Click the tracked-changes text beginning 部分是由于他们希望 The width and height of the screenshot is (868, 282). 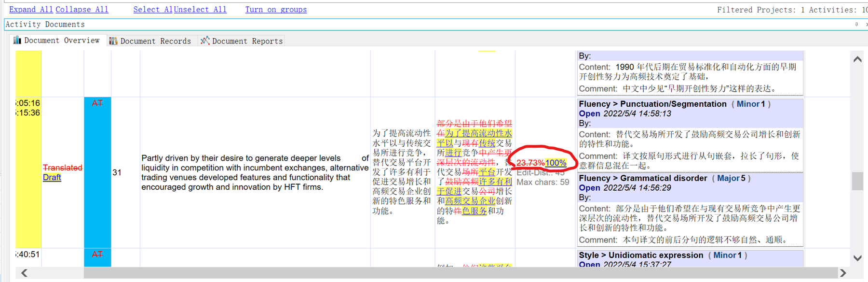click(x=475, y=172)
